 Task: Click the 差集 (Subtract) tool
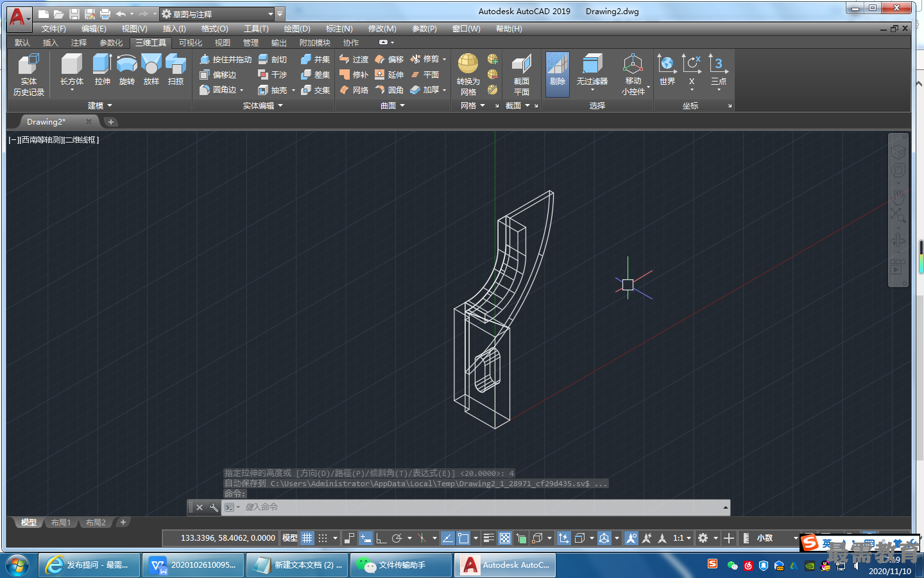pyautogui.click(x=316, y=74)
